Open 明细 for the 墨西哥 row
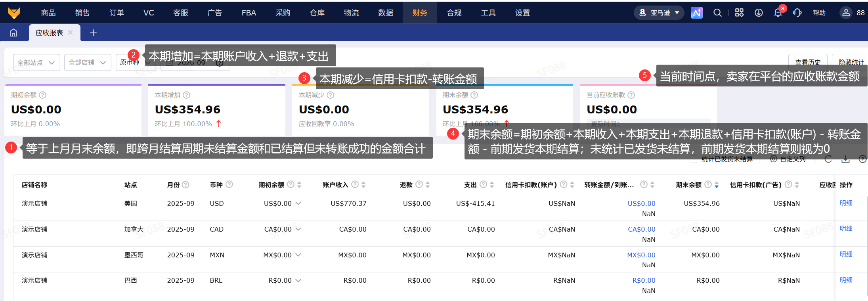This screenshot has width=868, height=301. pyautogui.click(x=846, y=254)
